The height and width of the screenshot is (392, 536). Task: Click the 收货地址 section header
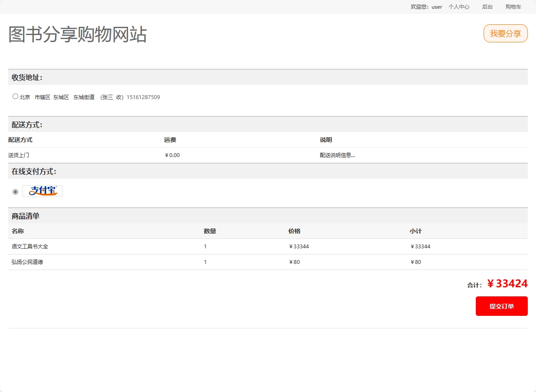click(x=27, y=77)
